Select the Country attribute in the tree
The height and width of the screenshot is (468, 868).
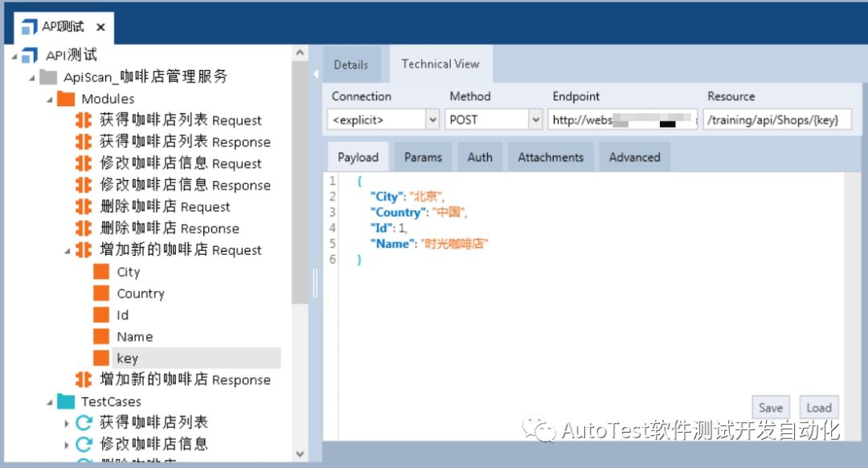tap(141, 294)
